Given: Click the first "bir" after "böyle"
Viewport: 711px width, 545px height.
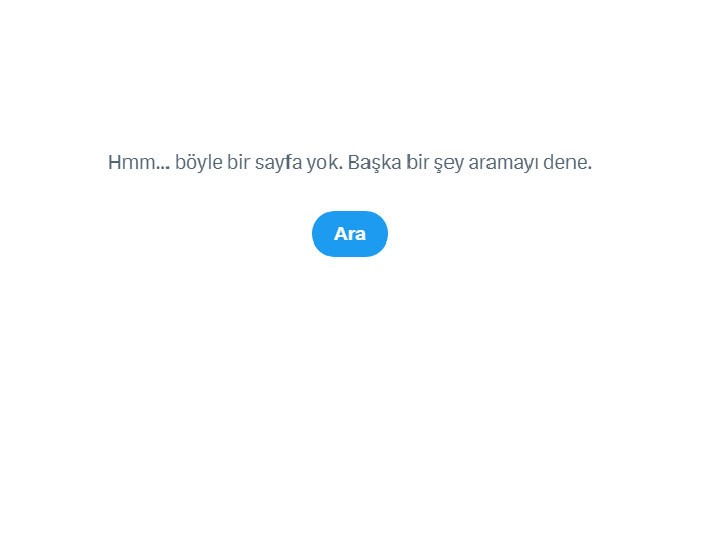Looking at the screenshot, I should (x=239, y=162).
